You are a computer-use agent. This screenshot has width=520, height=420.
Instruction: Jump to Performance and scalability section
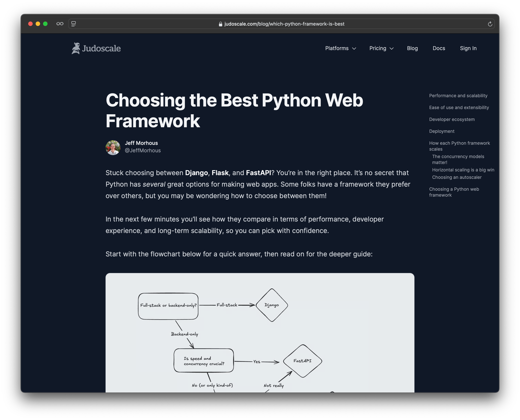pyautogui.click(x=458, y=96)
